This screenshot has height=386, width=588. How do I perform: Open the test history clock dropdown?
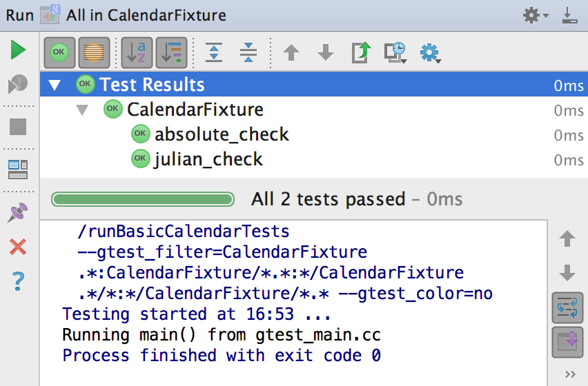point(396,52)
